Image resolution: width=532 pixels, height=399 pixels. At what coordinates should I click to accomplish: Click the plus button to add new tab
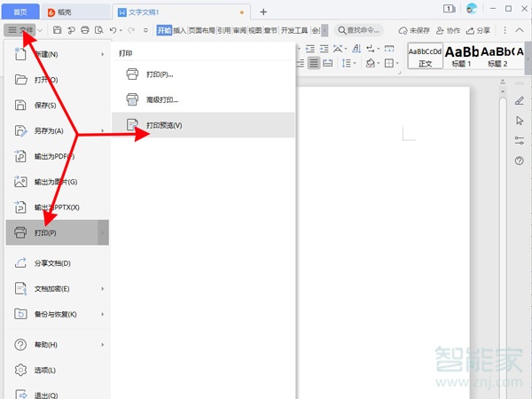[263, 12]
